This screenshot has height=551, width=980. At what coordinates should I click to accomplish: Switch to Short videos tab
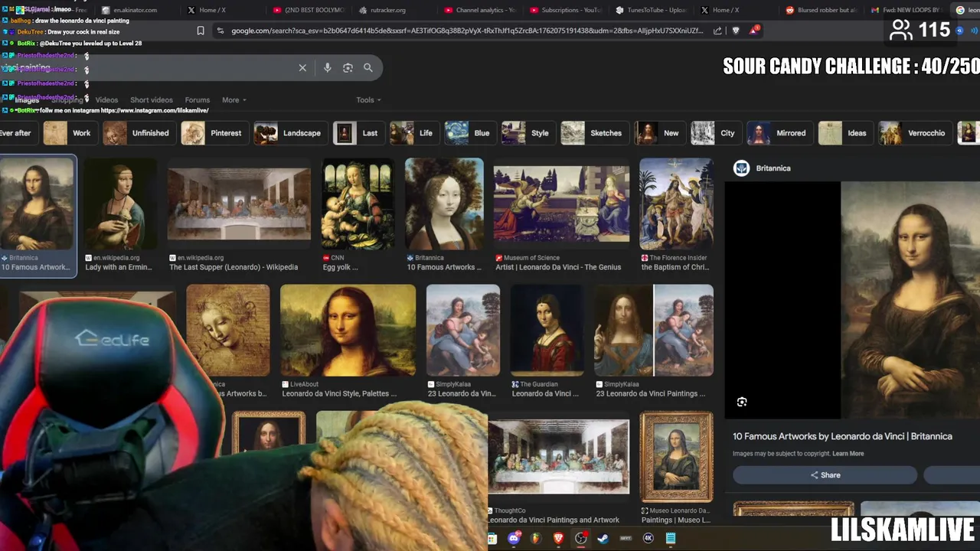[152, 100]
